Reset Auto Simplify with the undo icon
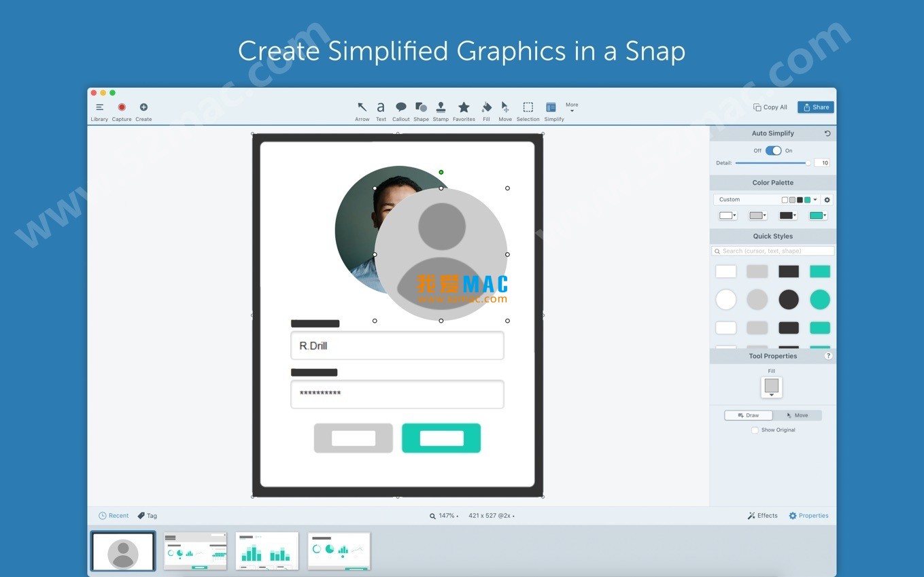The image size is (924, 577). click(x=827, y=133)
